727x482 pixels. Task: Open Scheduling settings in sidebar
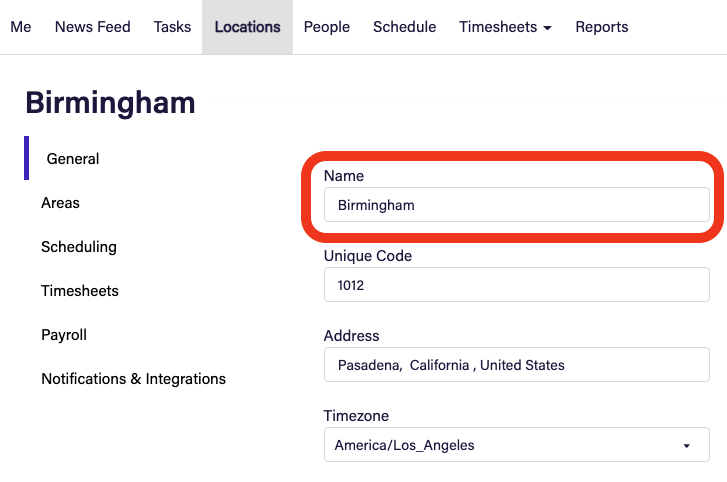79,247
